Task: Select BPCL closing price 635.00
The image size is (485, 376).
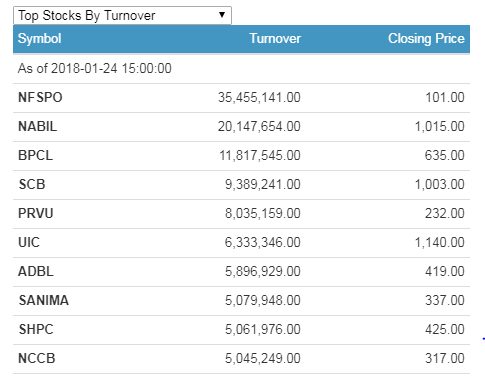Action: coord(445,155)
